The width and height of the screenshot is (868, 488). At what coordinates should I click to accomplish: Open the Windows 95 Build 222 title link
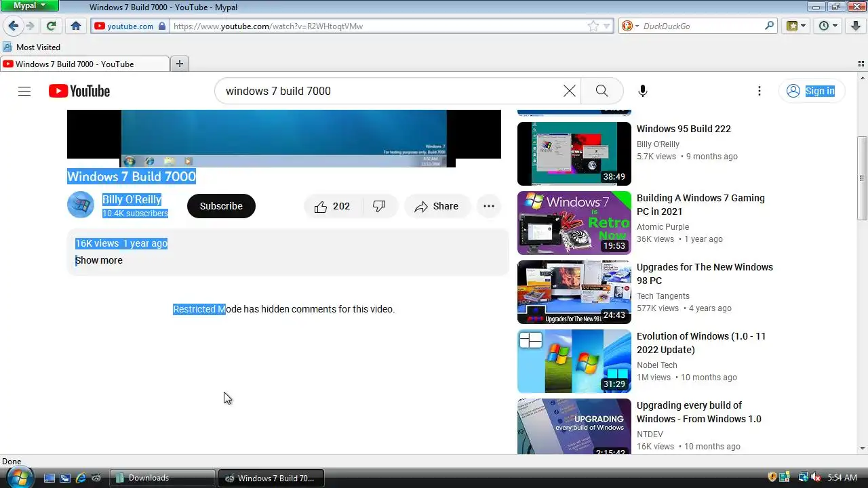(x=684, y=129)
